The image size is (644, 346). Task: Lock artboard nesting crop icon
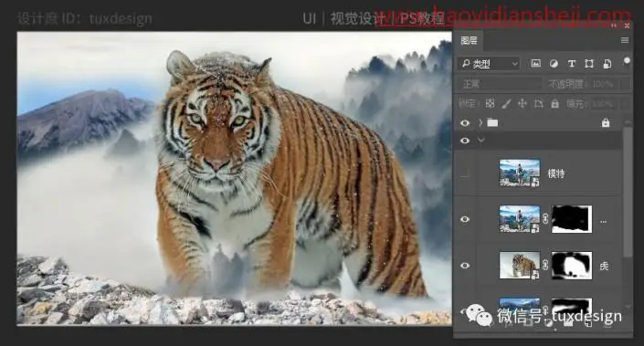[538, 104]
